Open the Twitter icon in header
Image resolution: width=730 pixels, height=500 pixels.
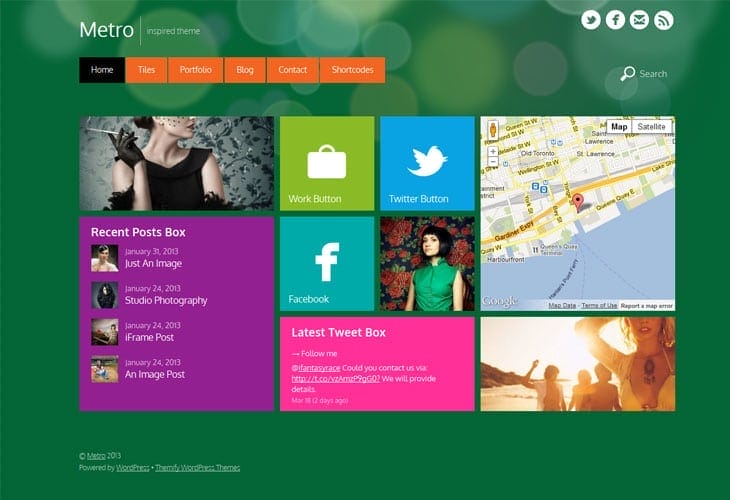click(x=591, y=20)
